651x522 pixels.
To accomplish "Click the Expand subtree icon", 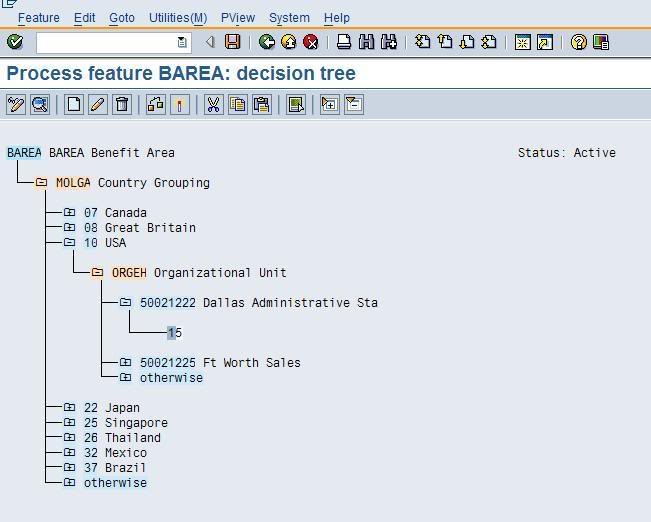I will pyautogui.click(x=330, y=104).
